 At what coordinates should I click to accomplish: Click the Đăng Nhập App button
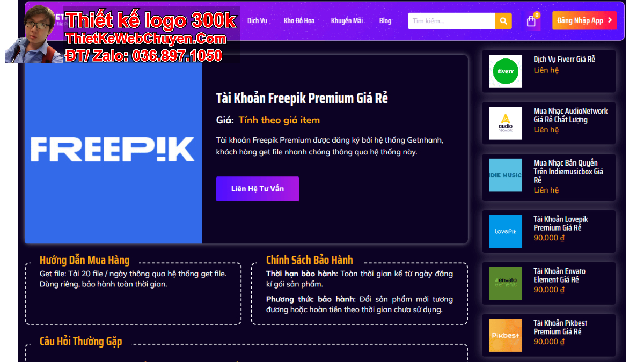[584, 20]
